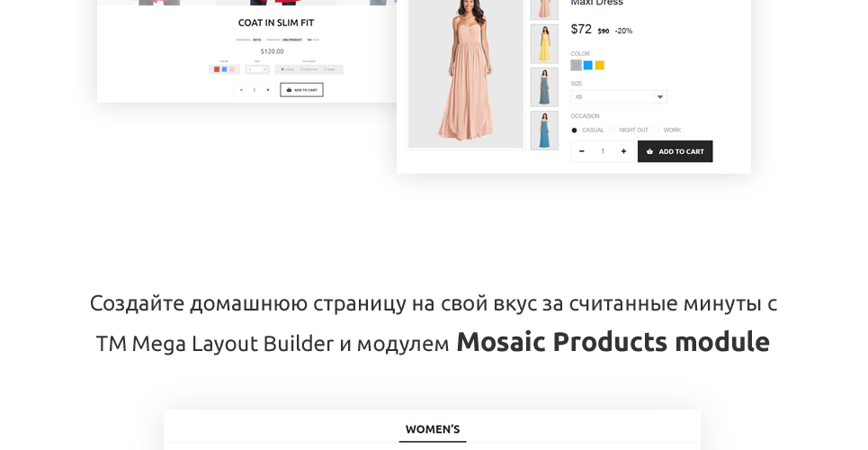Click the $72 sale price
The height and width of the screenshot is (450, 868).
coord(581,29)
